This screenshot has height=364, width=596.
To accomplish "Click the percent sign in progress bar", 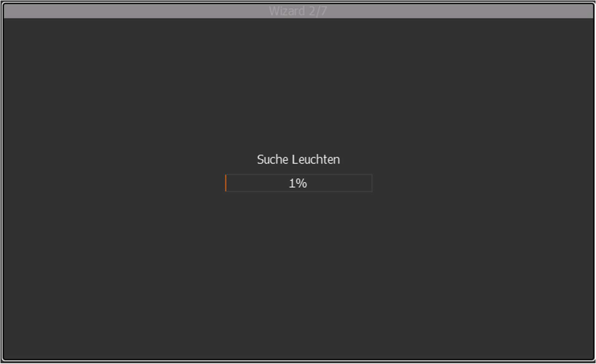I will tap(302, 183).
